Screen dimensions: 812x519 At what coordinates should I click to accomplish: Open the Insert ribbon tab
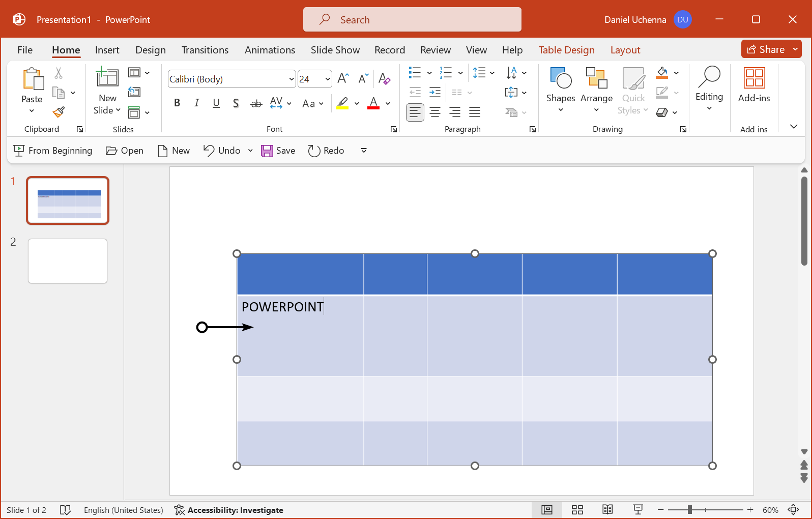[x=107, y=50]
